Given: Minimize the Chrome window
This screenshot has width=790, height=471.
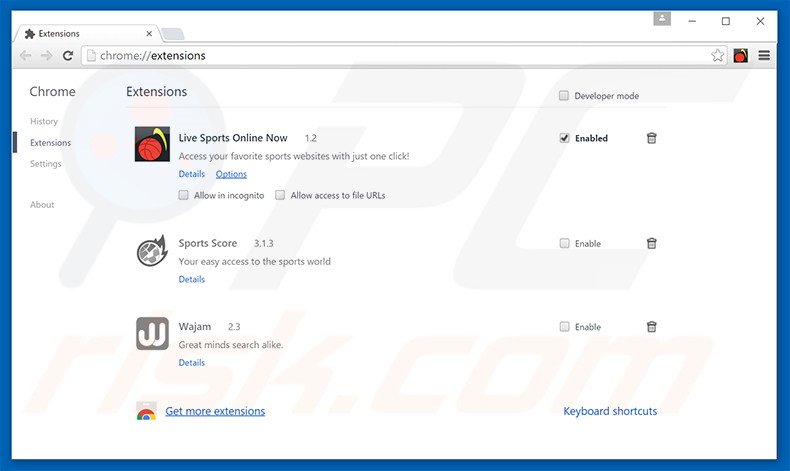Looking at the screenshot, I should click(x=692, y=21).
